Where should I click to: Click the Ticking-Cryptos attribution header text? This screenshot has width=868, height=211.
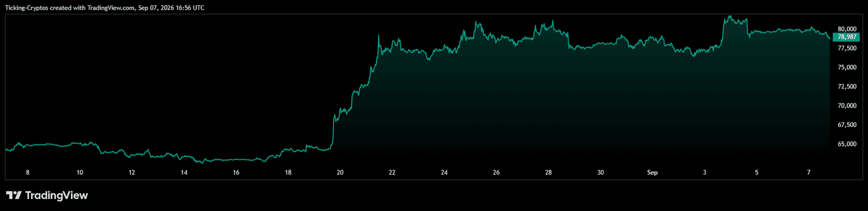[x=105, y=8]
